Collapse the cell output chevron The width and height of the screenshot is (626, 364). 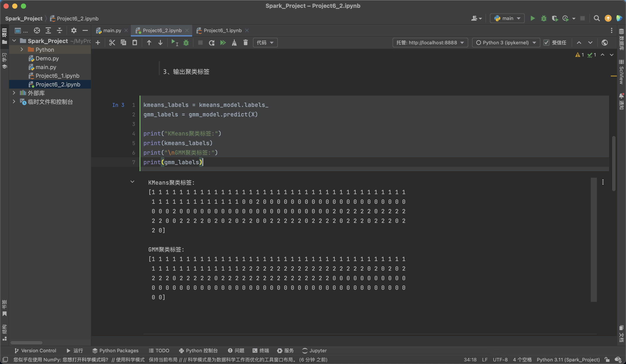pos(132,182)
